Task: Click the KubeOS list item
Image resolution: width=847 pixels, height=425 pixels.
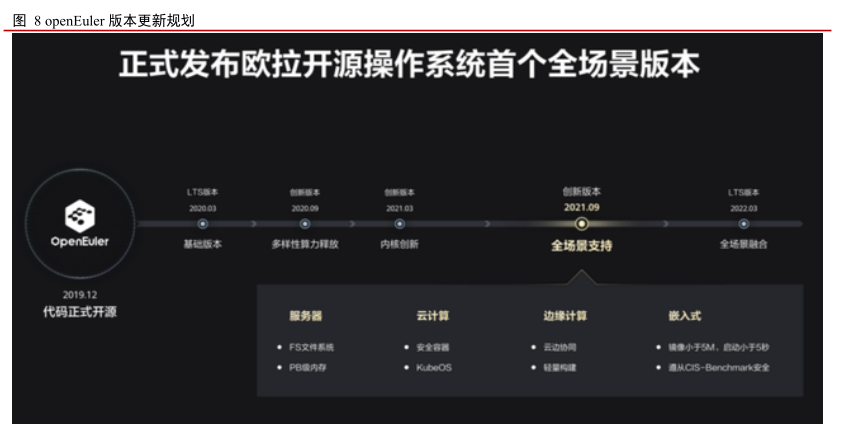Action: pyautogui.click(x=434, y=368)
